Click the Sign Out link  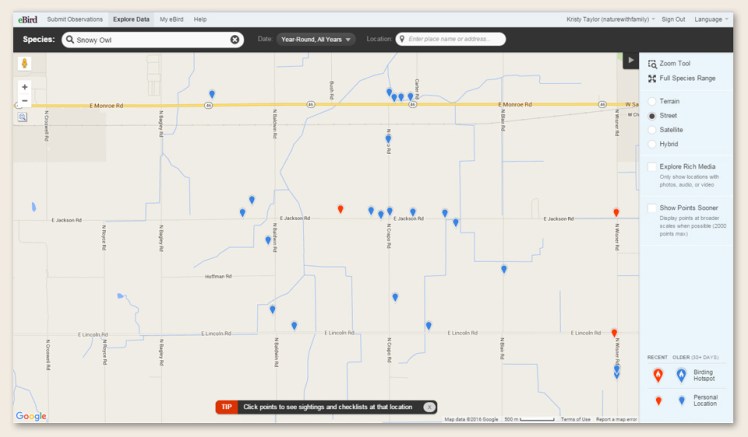point(673,20)
